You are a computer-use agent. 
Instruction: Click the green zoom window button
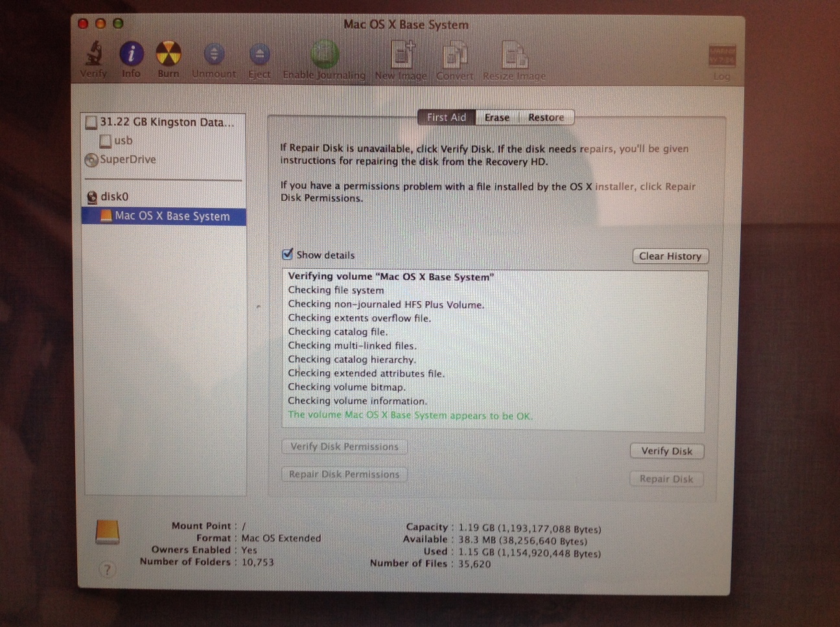(118, 23)
